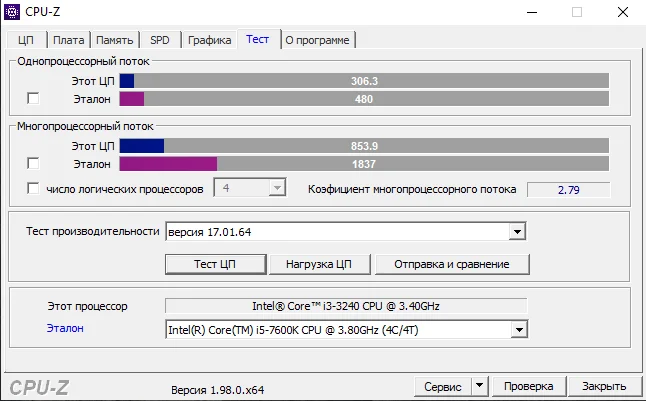Screen dimensions: 646x401
Task: Enable the single-thread Эталон checkbox
Action: coord(33,98)
